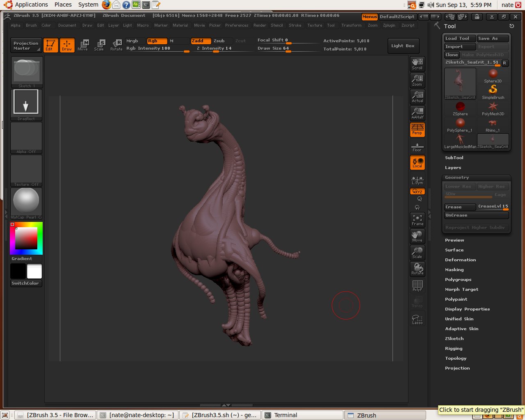Click the Actual size icon
Image resolution: width=525 pixels, height=420 pixels.
[417, 96]
